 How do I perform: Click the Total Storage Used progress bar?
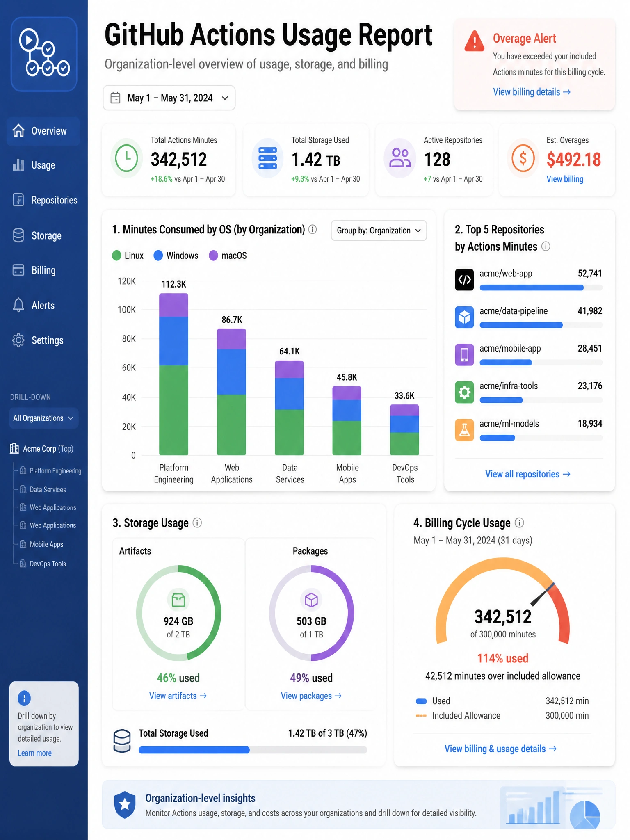click(x=253, y=750)
